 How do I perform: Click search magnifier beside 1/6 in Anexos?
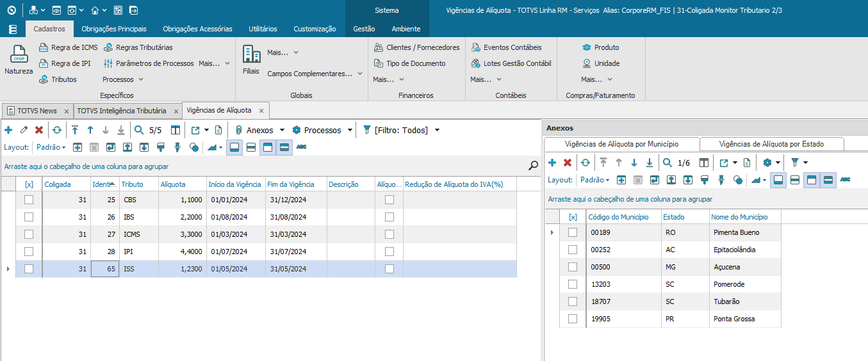click(x=667, y=163)
